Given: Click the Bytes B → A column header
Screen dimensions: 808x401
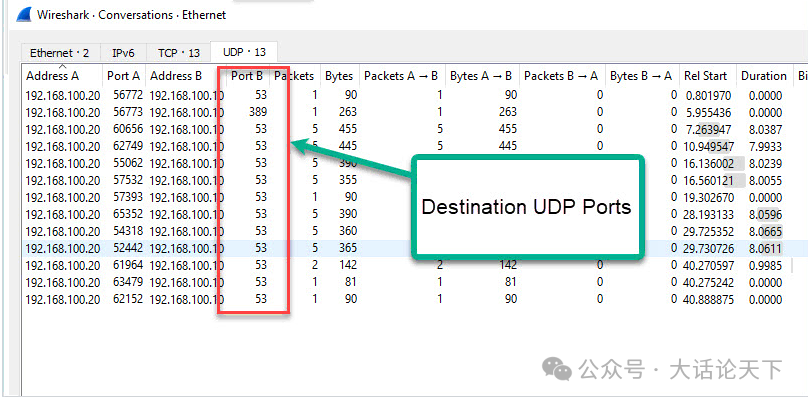Looking at the screenshot, I should pyautogui.click(x=641, y=76).
